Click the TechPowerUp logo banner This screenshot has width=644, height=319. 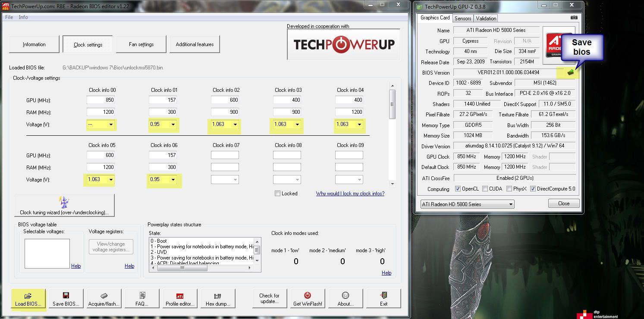344,44
